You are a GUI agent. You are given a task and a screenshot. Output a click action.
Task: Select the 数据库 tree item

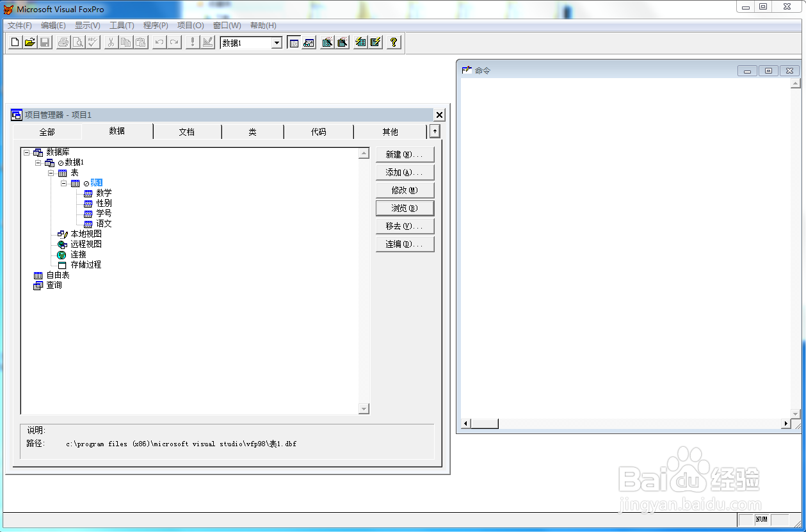[58, 152]
